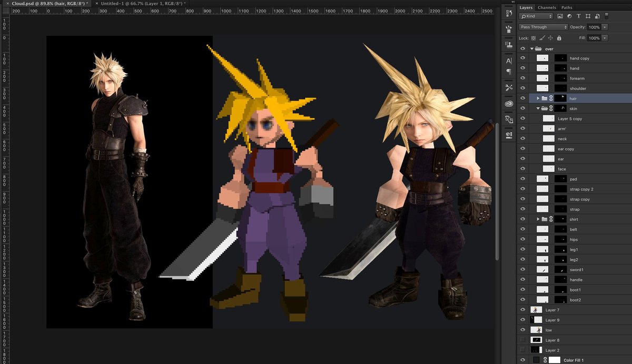Click the Color Fill 1 color swatch thumbnail

point(536,360)
